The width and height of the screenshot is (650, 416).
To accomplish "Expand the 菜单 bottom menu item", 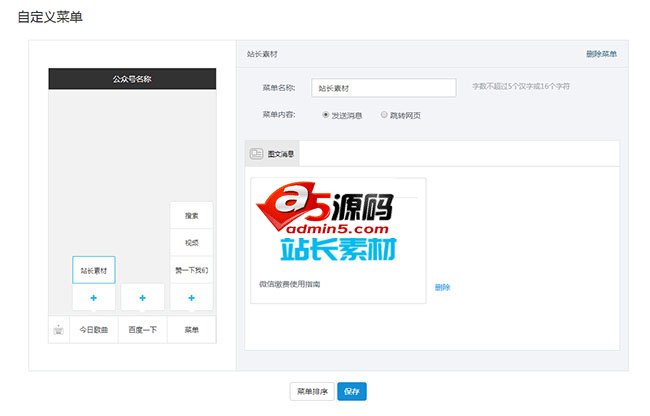I will point(191,330).
